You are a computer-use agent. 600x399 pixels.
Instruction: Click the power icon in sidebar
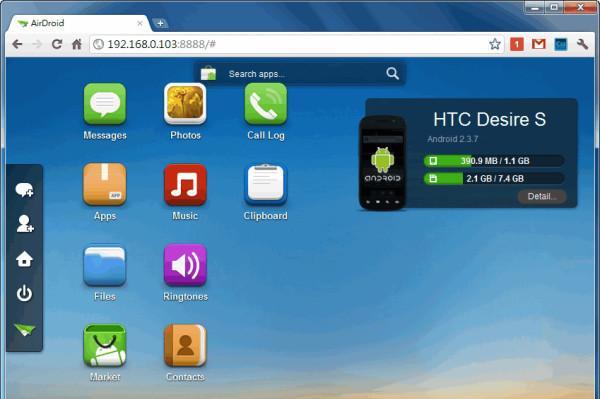pos(24,293)
